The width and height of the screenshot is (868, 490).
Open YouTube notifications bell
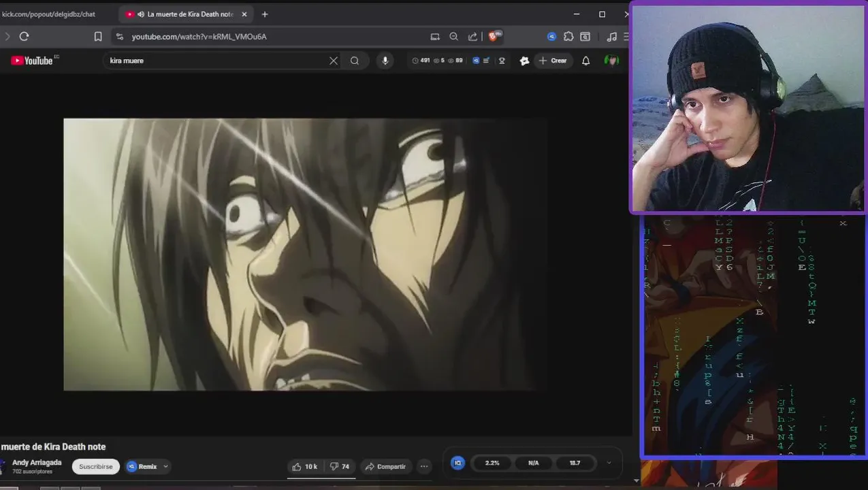585,61
